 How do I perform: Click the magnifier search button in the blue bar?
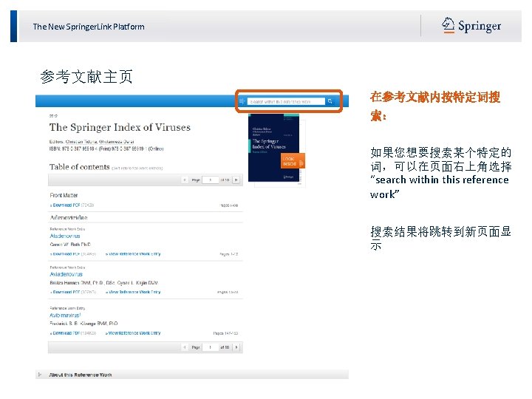coord(330,101)
